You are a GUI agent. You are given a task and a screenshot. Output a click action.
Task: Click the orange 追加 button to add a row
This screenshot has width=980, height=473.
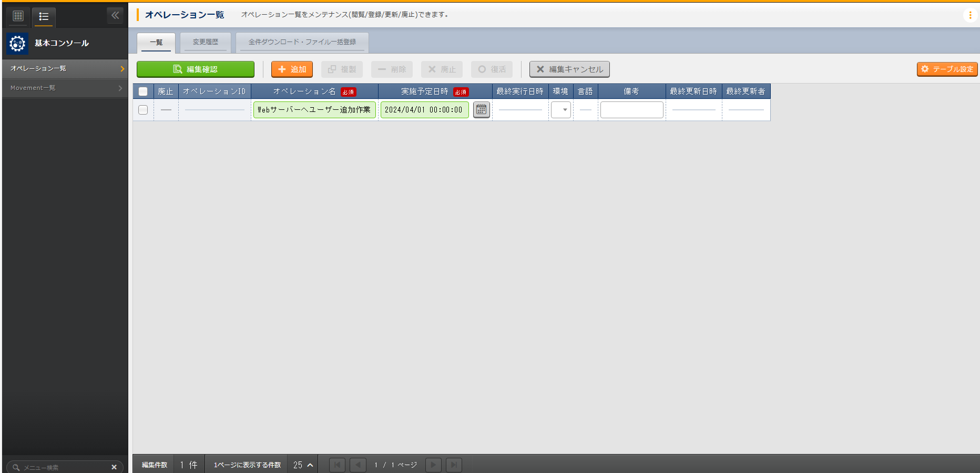pos(292,69)
